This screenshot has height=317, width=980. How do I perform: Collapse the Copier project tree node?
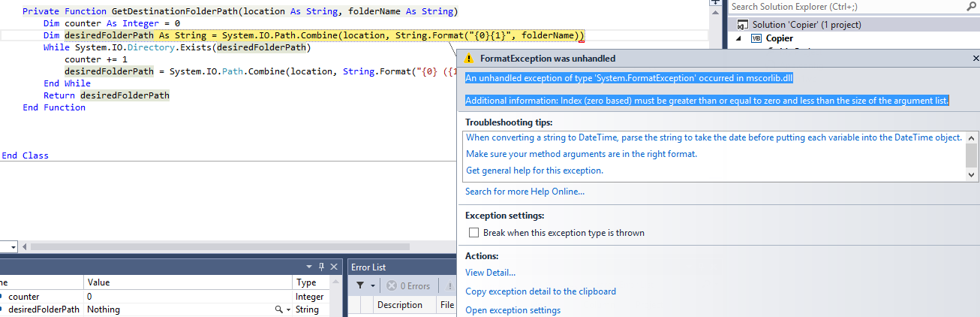(x=738, y=38)
